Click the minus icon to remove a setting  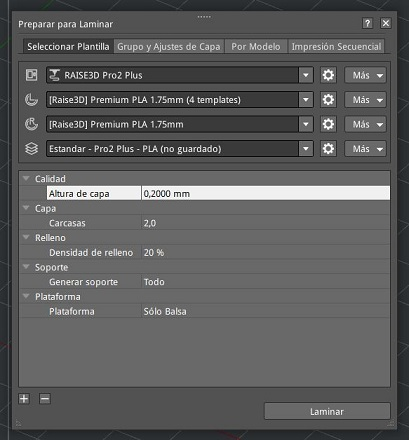tap(45, 399)
